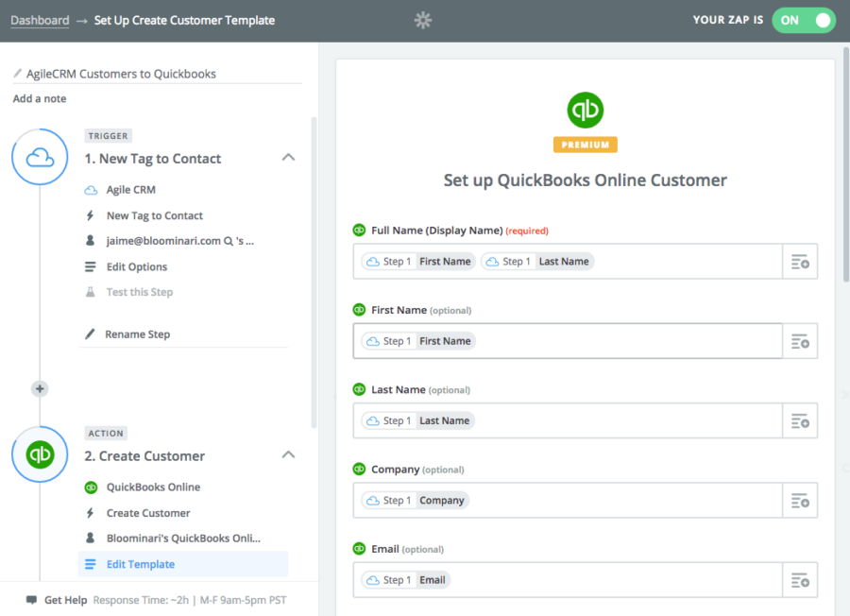Click QuickBooks icon beside Email label
This screenshot has height=616, width=850.
(x=359, y=549)
